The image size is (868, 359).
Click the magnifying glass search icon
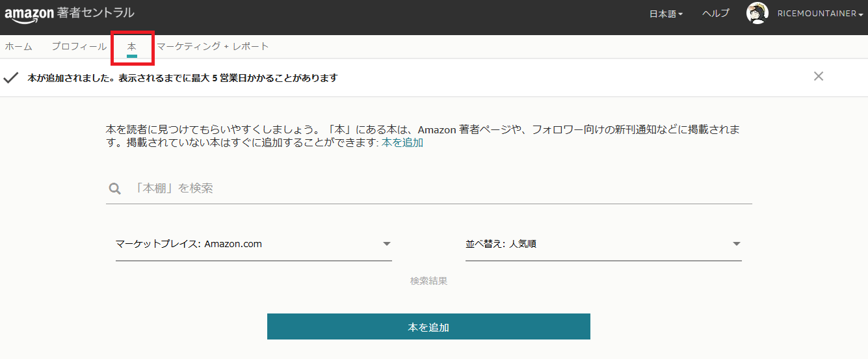tap(114, 189)
